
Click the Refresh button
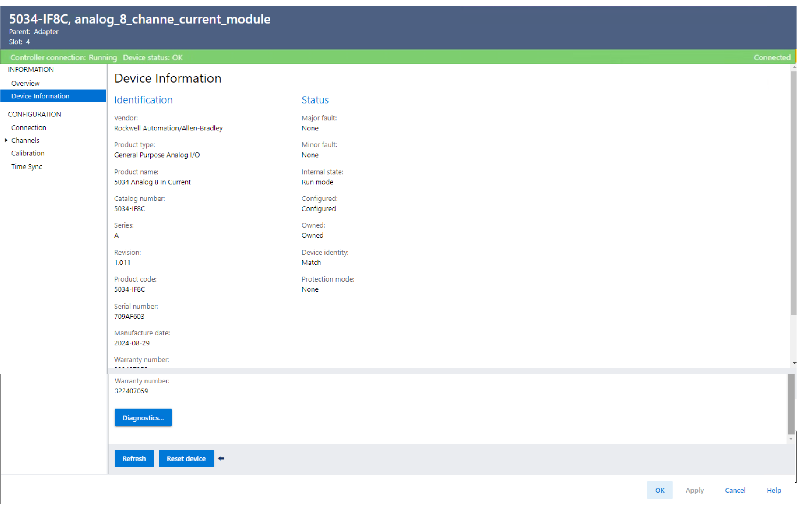tap(134, 458)
